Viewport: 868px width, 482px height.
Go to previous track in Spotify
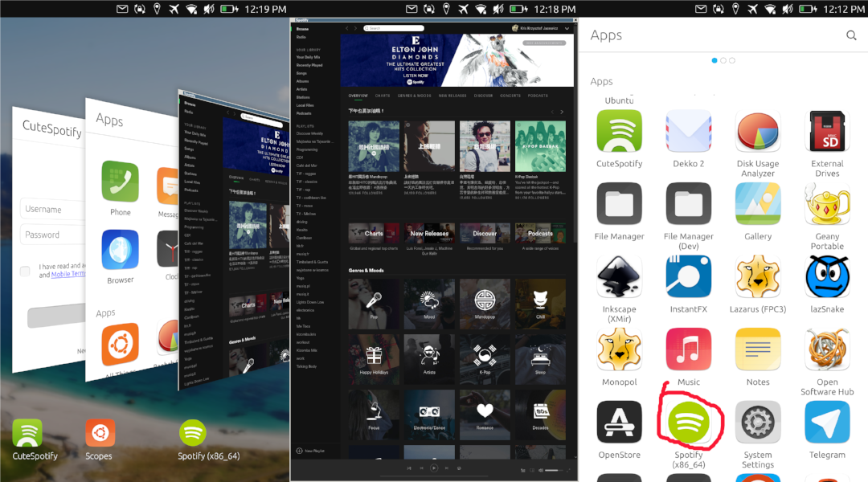pyautogui.click(x=421, y=468)
